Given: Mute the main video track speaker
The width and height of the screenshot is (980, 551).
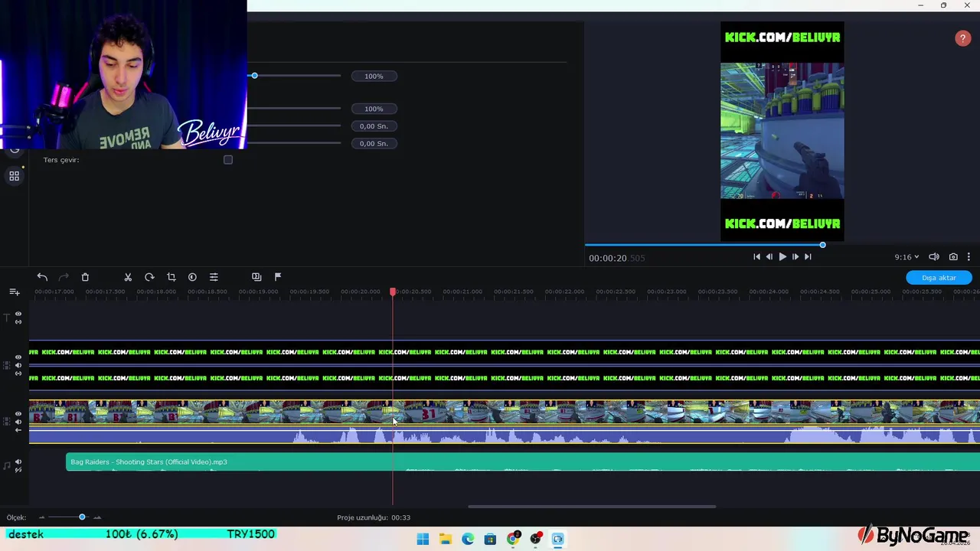Looking at the screenshot, I should (18, 422).
